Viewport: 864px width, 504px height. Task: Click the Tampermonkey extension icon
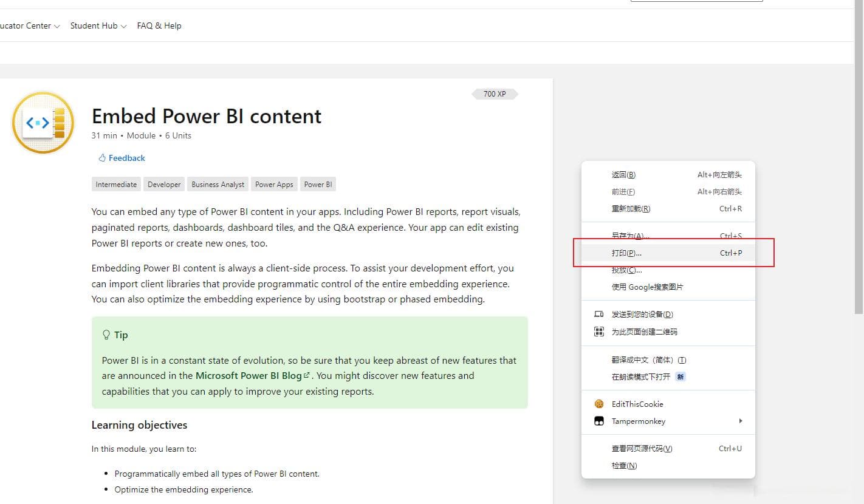(x=599, y=421)
